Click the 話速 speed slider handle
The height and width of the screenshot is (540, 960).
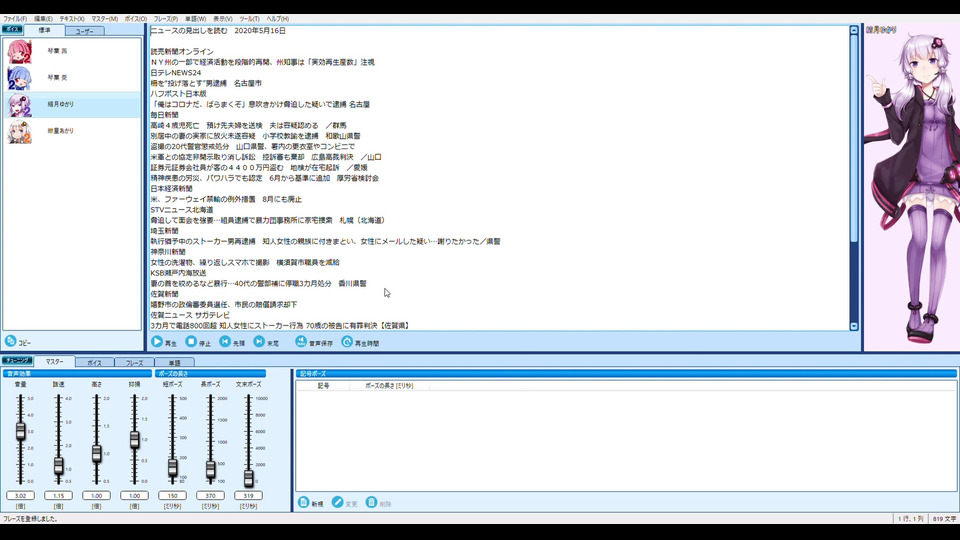pos(58,466)
